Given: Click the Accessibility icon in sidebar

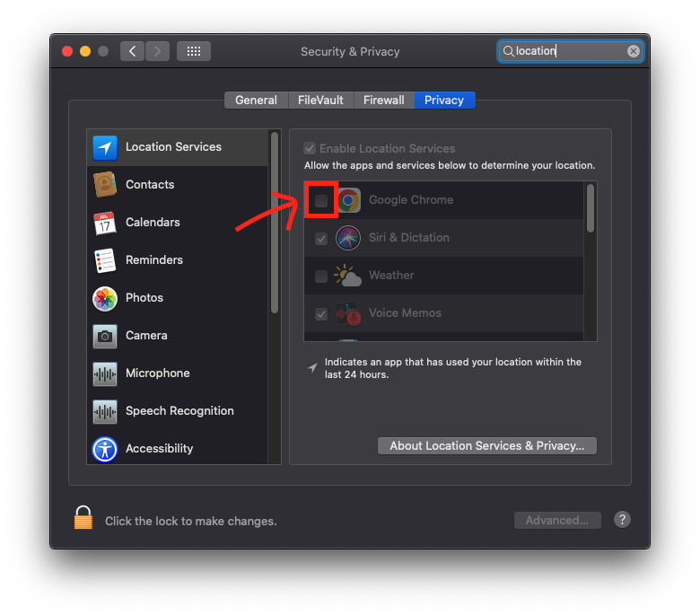Looking at the screenshot, I should [x=105, y=449].
